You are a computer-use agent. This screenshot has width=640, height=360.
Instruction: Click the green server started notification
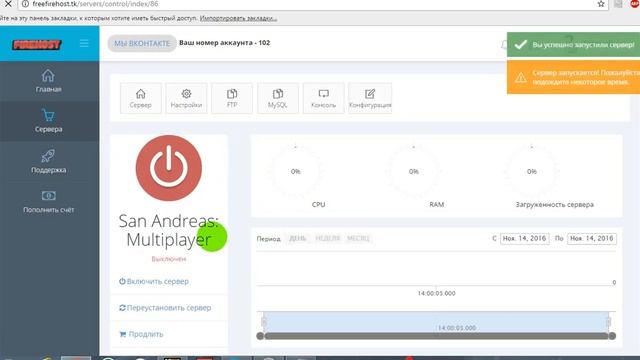point(573,44)
